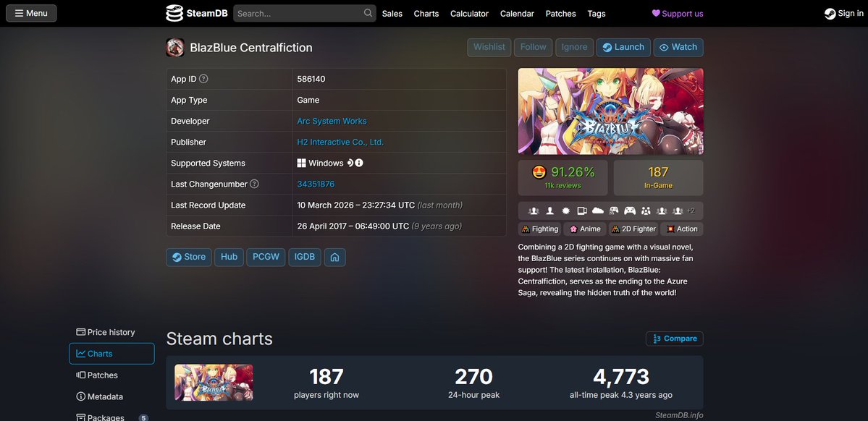
Task: Click the 91.26% review score box
Action: pos(562,177)
